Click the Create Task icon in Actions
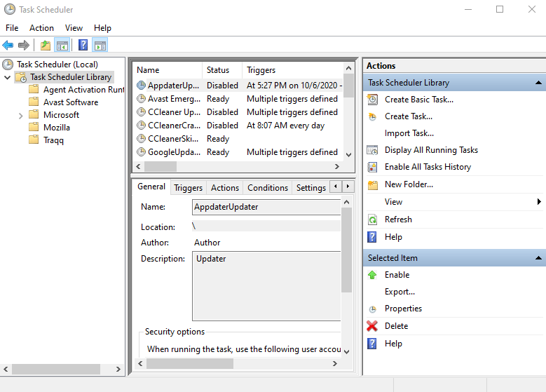The width and height of the screenshot is (546, 392). (x=372, y=116)
